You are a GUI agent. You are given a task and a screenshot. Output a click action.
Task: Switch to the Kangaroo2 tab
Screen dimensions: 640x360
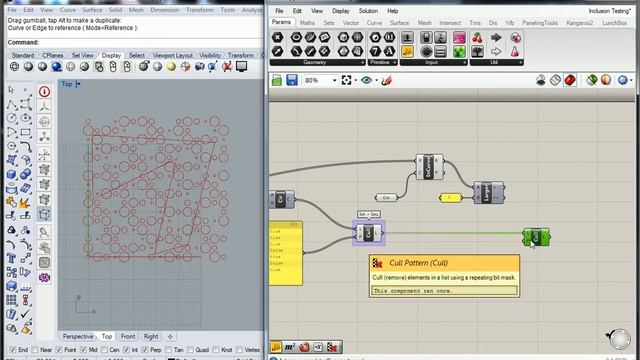[x=580, y=23]
